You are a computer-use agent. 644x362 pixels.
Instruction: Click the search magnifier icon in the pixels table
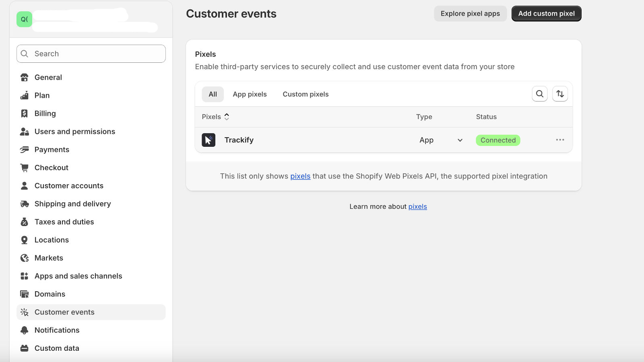pos(540,94)
